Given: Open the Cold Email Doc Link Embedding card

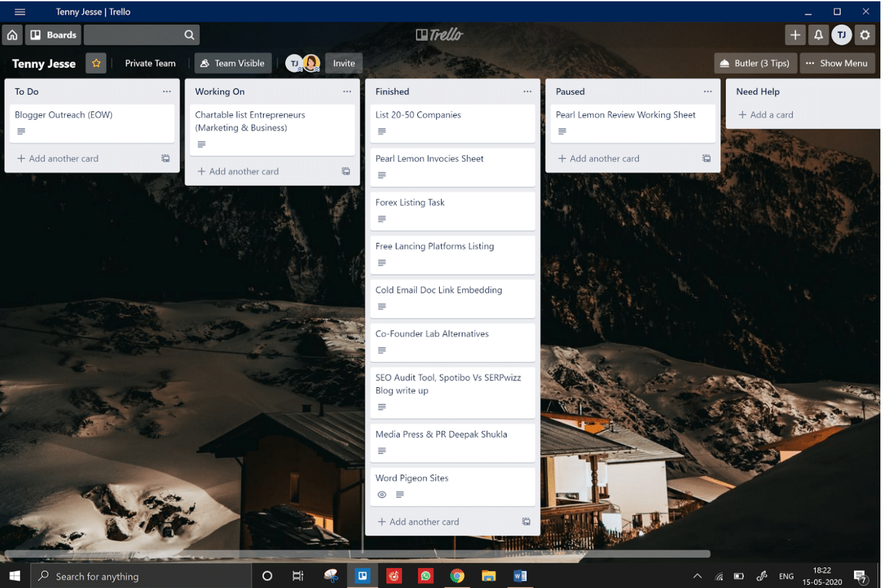Looking at the screenshot, I should coord(453,299).
